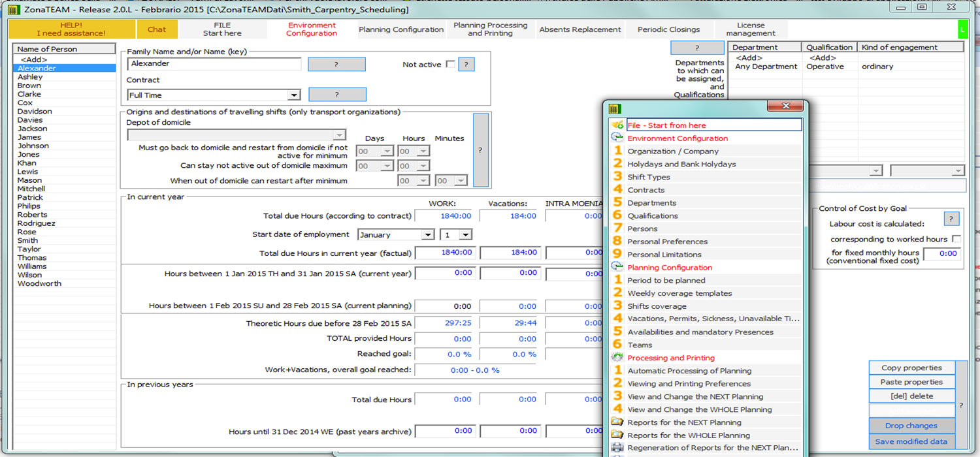Open the Planning Configuration tab
The height and width of the screenshot is (457, 980).
(x=401, y=29)
